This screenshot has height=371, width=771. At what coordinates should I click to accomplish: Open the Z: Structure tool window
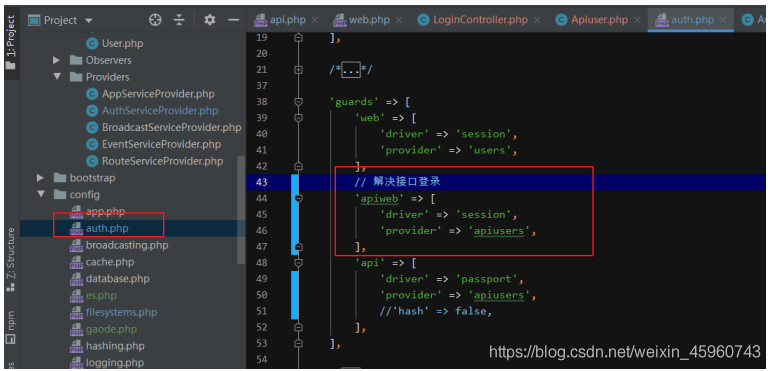tap(10, 260)
